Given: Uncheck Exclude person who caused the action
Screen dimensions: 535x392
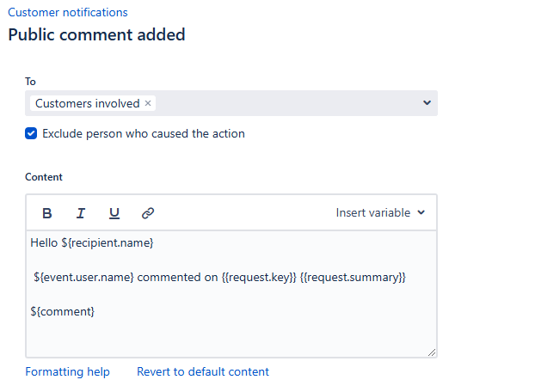Looking at the screenshot, I should coord(31,133).
